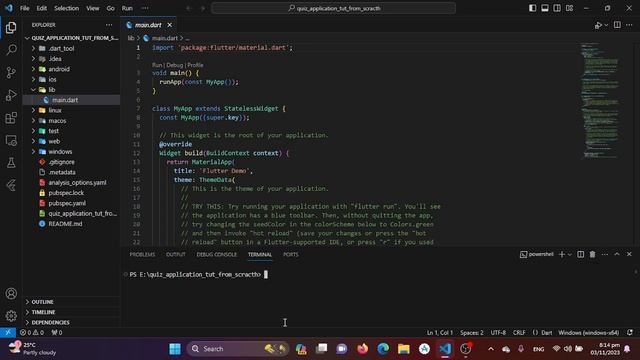Close the main.dart editor tab
640x360 pixels.
(x=169, y=25)
